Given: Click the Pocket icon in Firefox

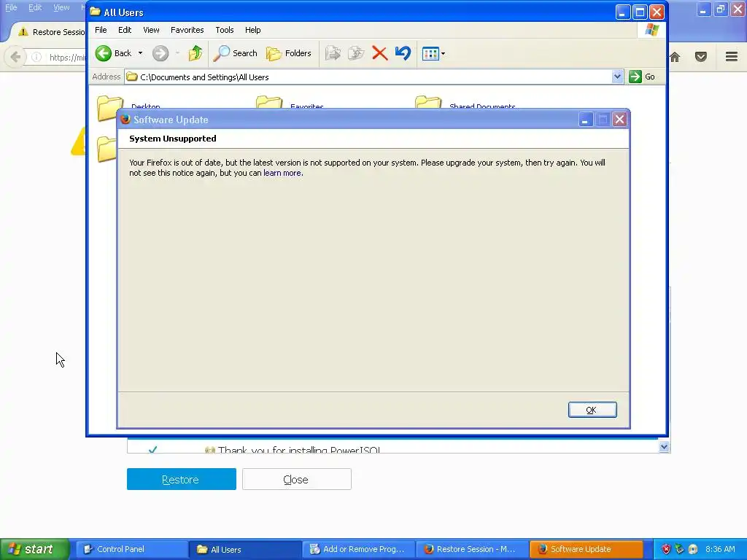Looking at the screenshot, I should point(701,57).
